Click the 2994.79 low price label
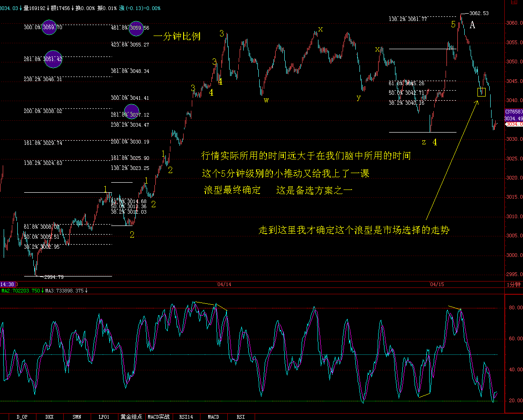523x420 pixels. (x=54, y=277)
